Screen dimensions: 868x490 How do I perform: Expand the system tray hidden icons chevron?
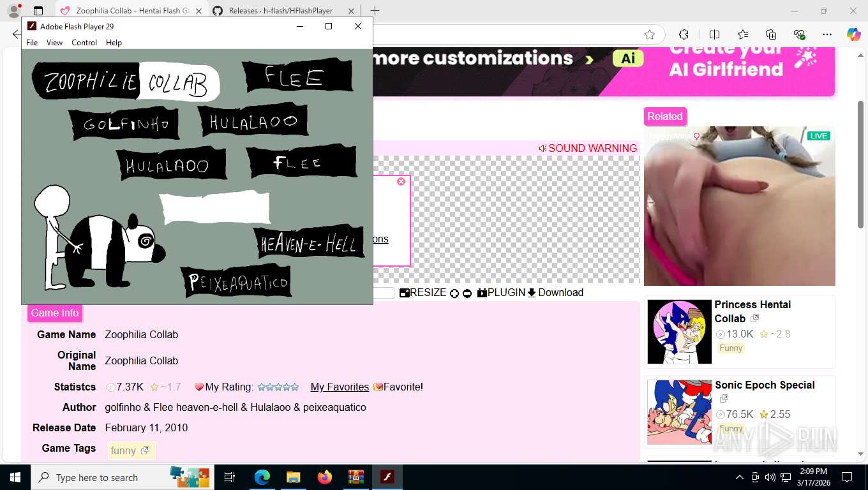(740, 477)
